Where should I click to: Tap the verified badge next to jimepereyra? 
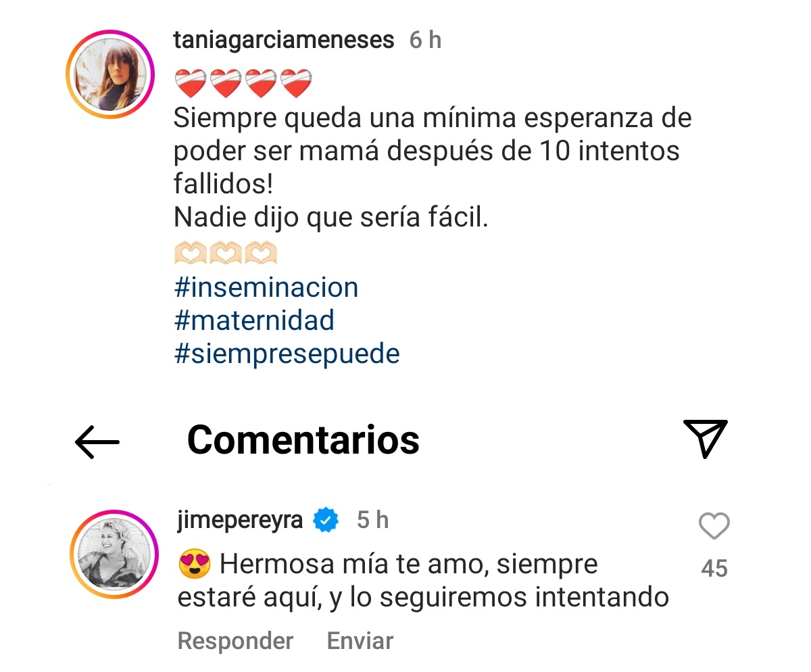coord(324,519)
